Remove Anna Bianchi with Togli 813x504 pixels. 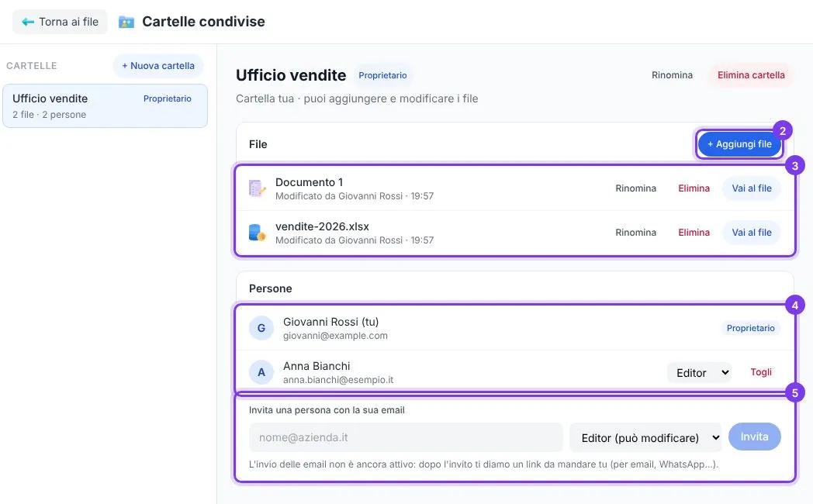[760, 372]
